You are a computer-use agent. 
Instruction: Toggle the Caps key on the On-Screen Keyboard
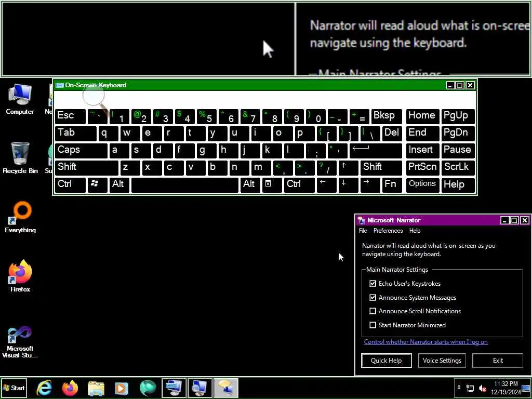(x=81, y=151)
